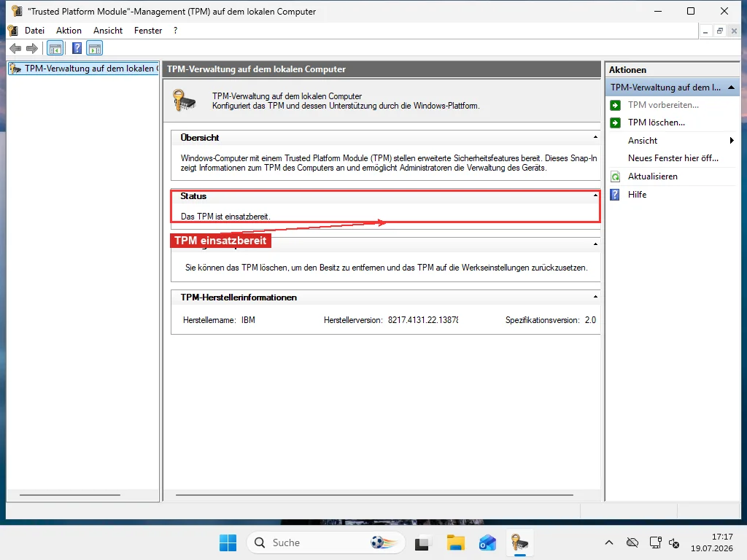Launch File Explorer from taskbar
The height and width of the screenshot is (560, 747).
coord(455,542)
